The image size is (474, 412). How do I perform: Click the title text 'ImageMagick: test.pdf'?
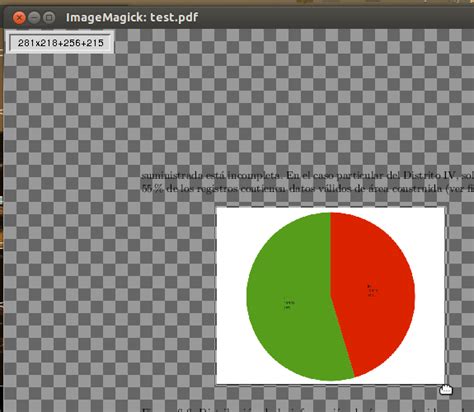132,17
